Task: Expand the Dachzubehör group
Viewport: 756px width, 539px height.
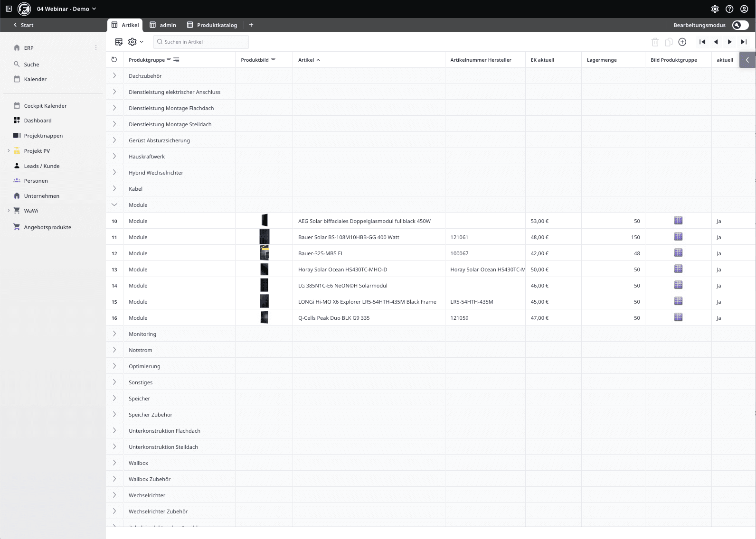Action: pos(114,76)
